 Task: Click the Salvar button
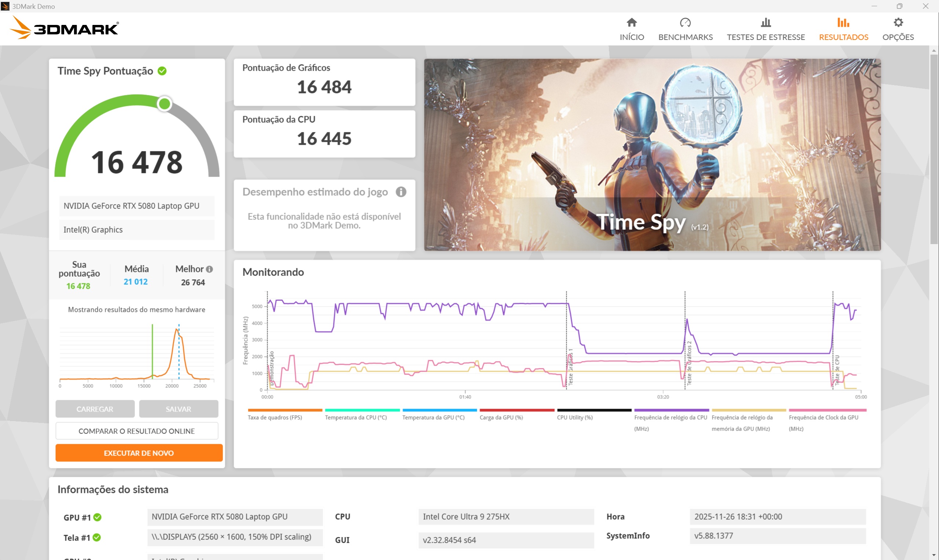point(178,409)
